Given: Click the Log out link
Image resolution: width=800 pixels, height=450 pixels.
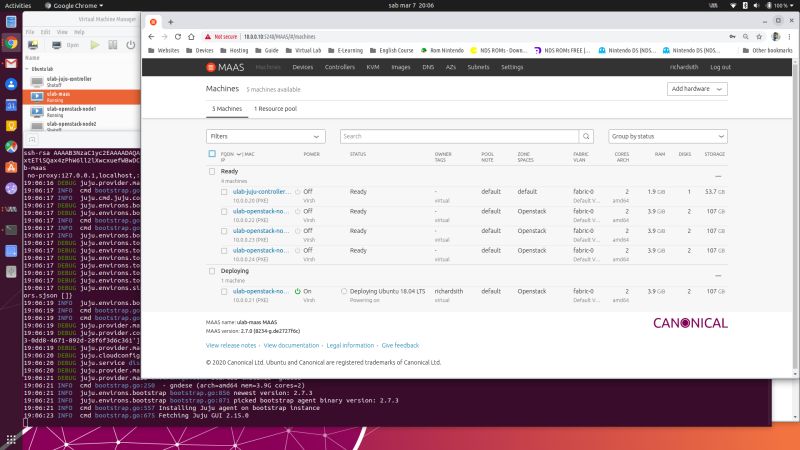Looking at the screenshot, I should (x=720, y=67).
